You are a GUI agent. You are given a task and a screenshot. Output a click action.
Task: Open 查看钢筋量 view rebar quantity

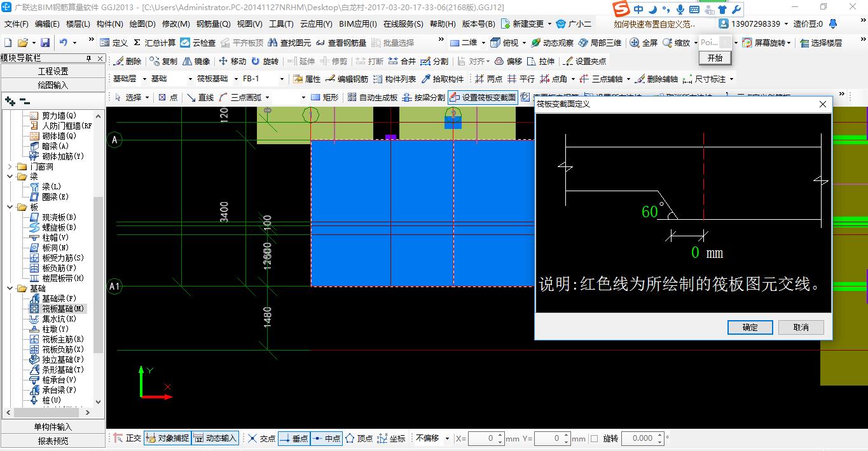341,43
